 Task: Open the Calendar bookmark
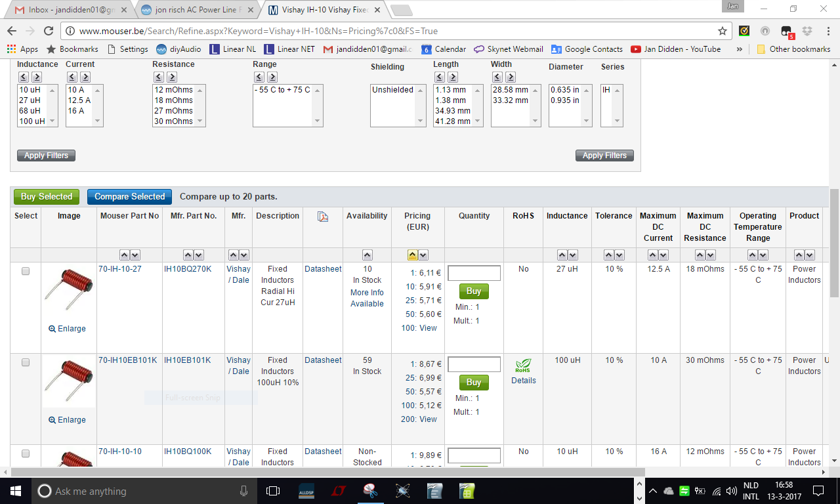[x=444, y=49]
